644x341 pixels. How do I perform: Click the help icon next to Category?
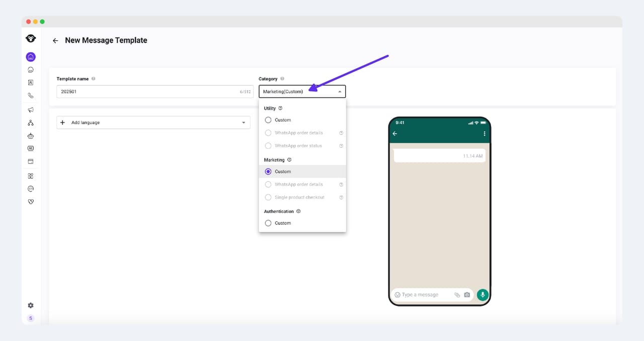(x=282, y=78)
